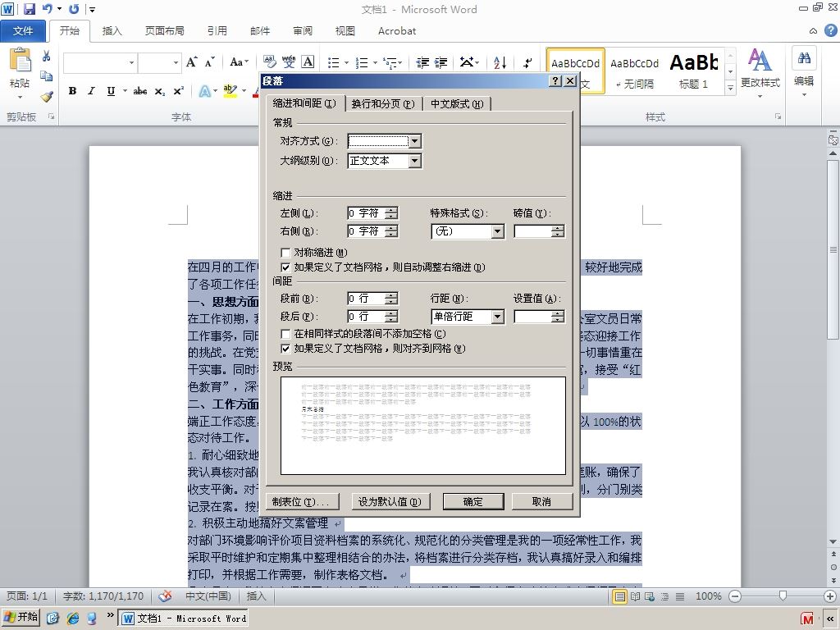The height and width of the screenshot is (630, 840).
Task: Apply subscript formatting
Action: pyautogui.click(x=160, y=91)
